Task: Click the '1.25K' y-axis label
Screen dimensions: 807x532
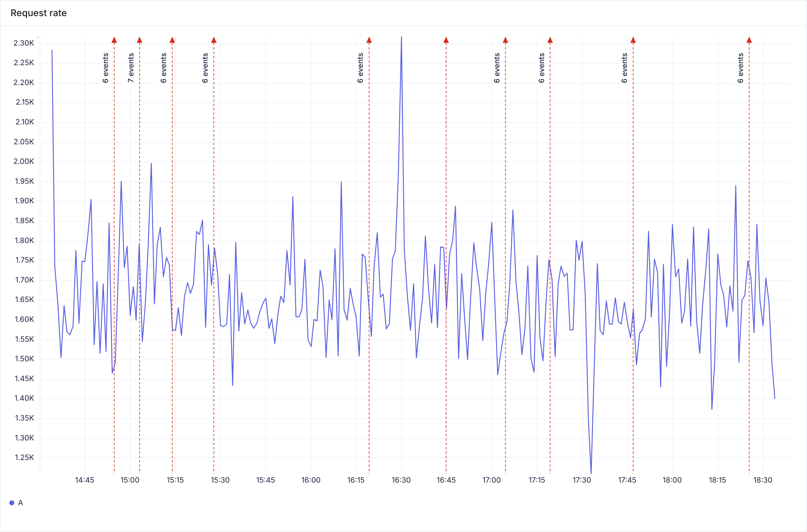Action: click(x=25, y=458)
